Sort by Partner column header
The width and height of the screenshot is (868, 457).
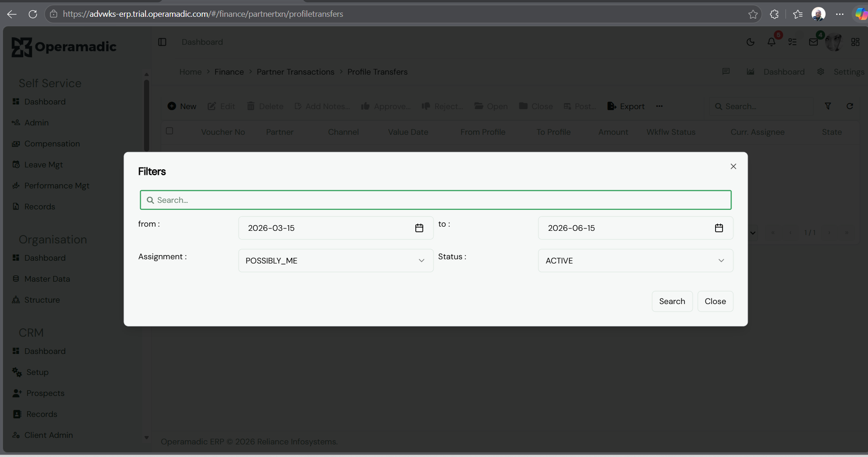tap(280, 132)
